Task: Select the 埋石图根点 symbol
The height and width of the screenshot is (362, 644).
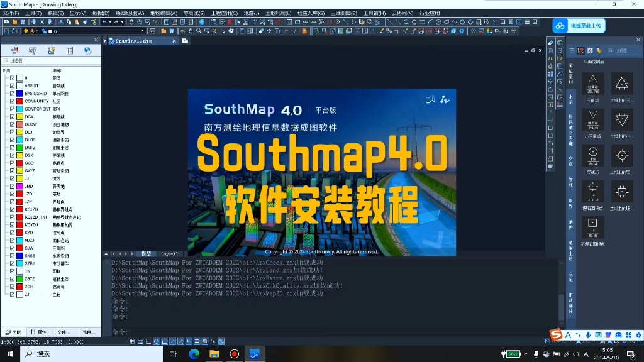Action: (x=592, y=192)
